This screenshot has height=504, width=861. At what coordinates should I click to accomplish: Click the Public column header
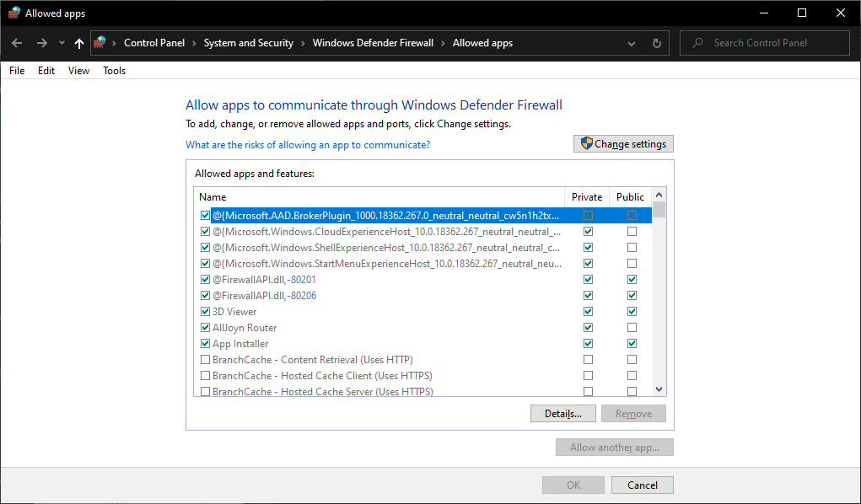[631, 197]
